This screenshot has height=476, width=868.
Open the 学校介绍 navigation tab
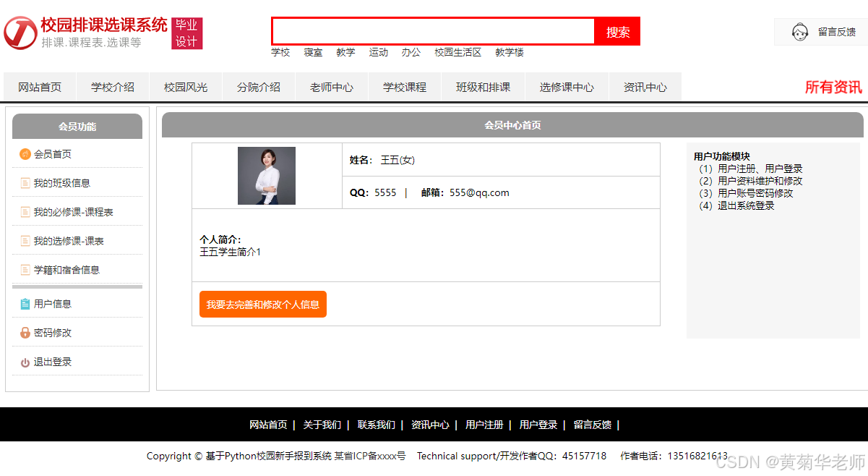pyautogui.click(x=113, y=87)
